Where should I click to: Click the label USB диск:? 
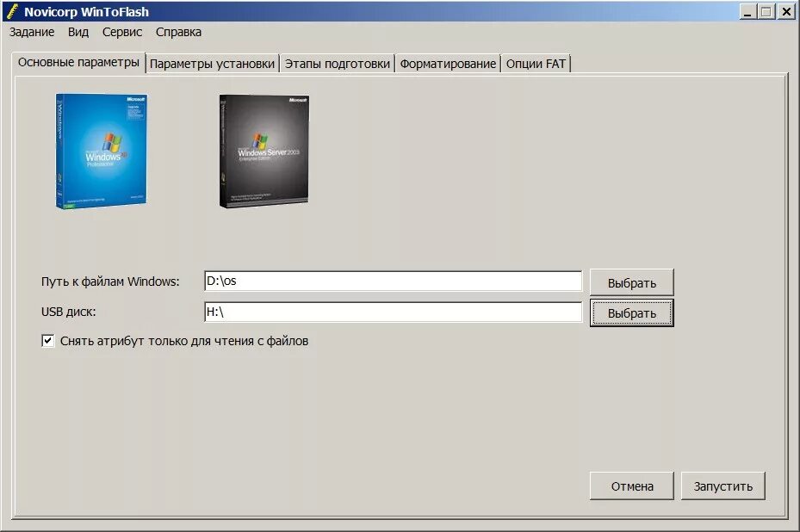click(x=68, y=312)
